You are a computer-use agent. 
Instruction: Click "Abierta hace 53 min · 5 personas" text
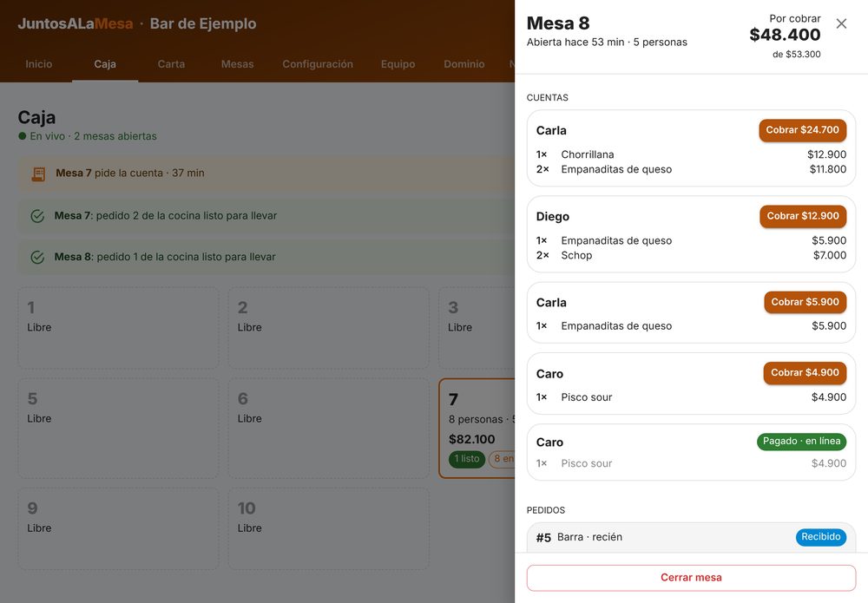(x=607, y=42)
